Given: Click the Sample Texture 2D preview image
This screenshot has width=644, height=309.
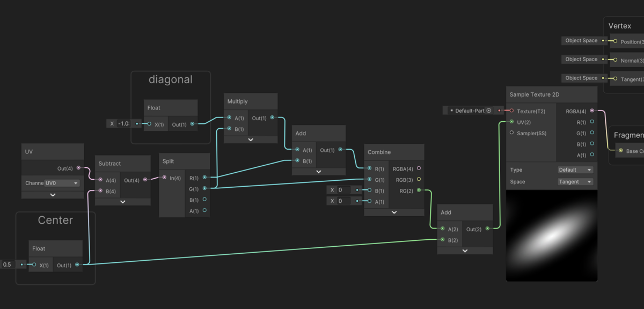Looking at the screenshot, I should point(552,236).
